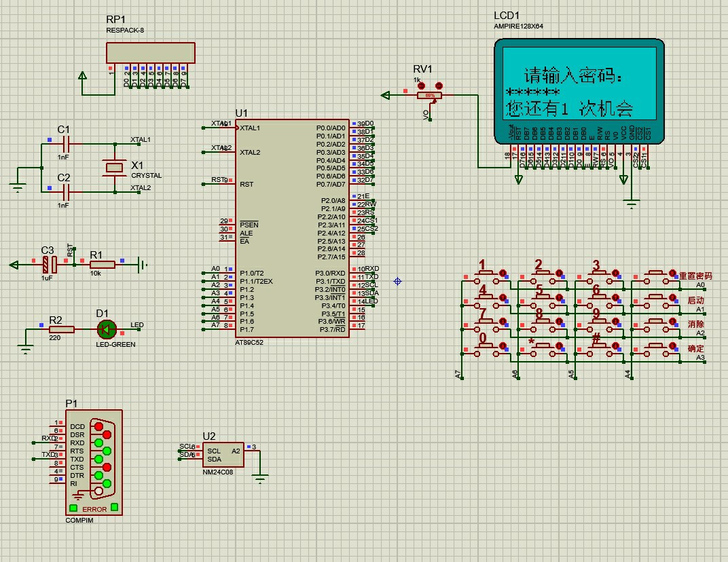Click the CRYSTAL label
Viewport: 728px width, 562px height.
146,175
